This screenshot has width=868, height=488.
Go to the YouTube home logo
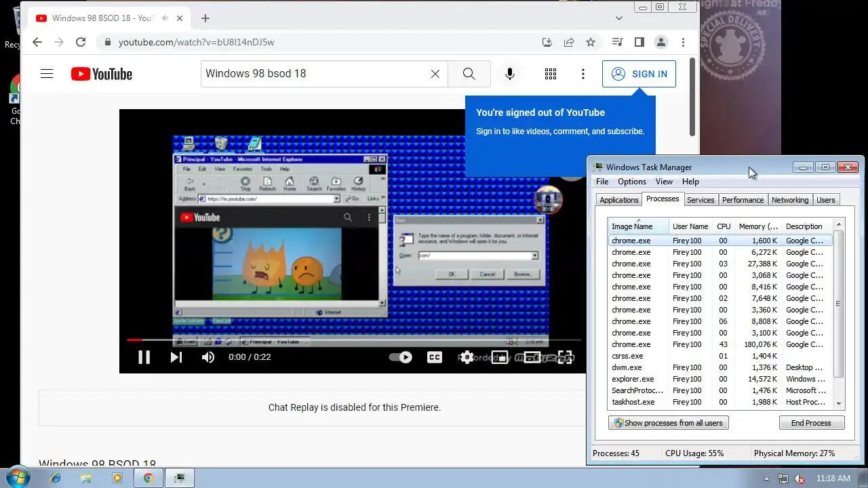pyautogui.click(x=102, y=74)
